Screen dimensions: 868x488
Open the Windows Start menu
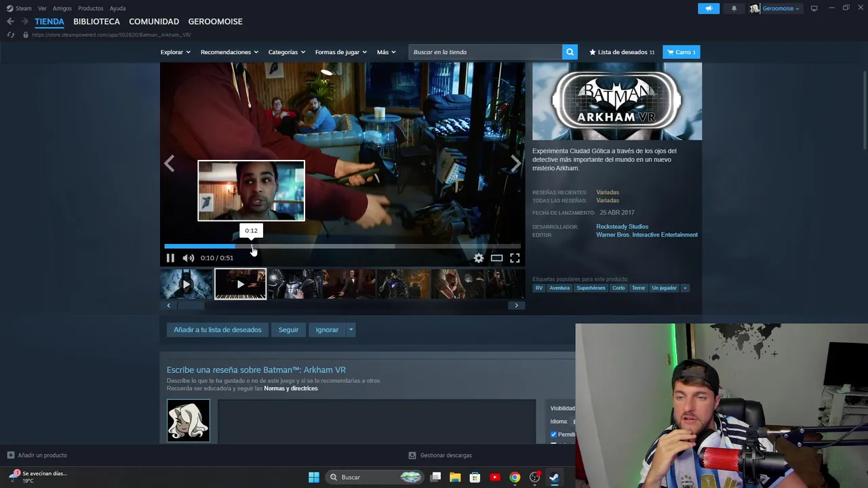[314, 477]
